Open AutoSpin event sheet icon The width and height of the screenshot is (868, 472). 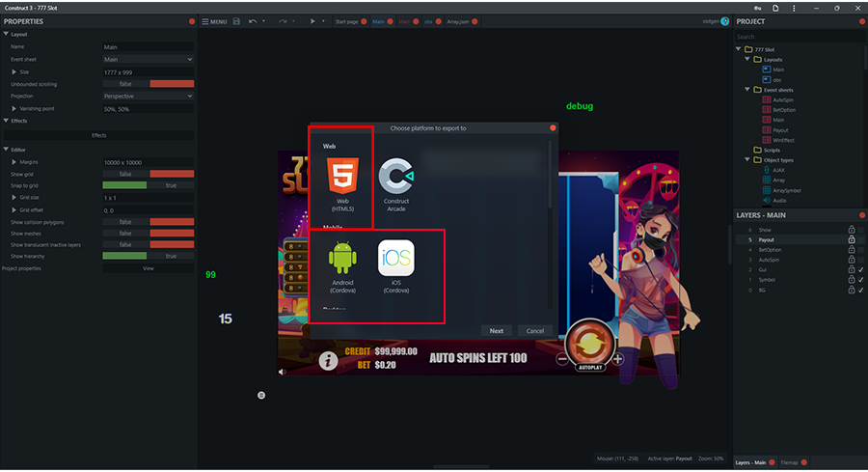766,99
